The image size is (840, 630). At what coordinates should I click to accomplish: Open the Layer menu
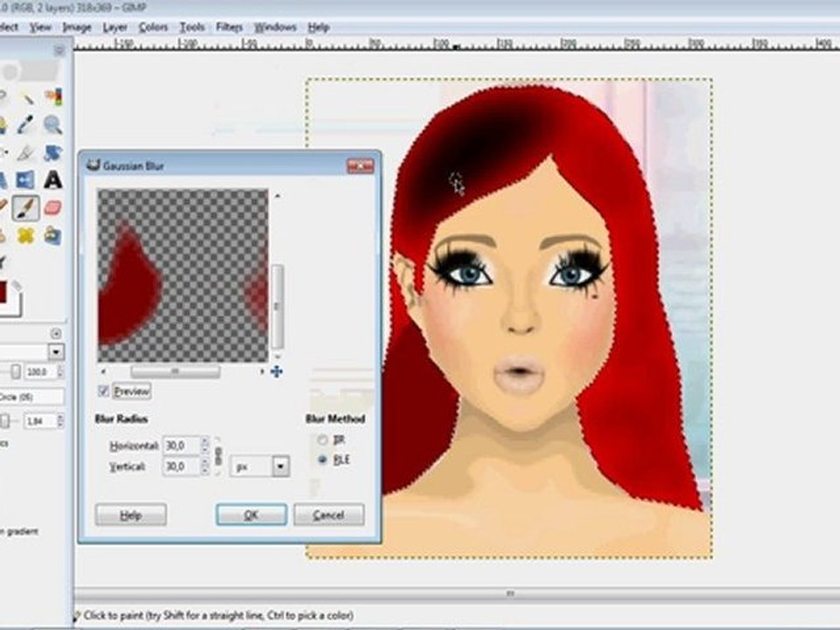pyautogui.click(x=115, y=27)
